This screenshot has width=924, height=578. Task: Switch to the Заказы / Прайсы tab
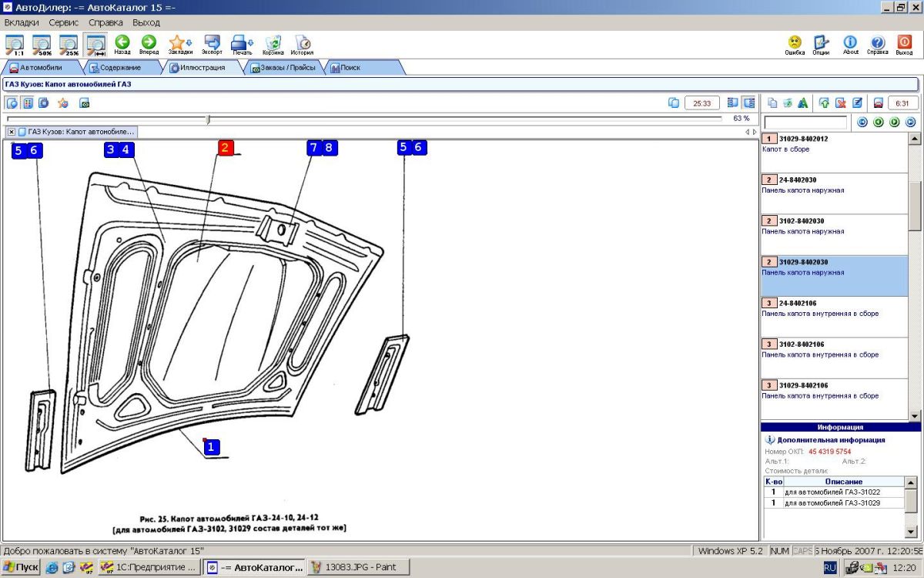tap(283, 68)
